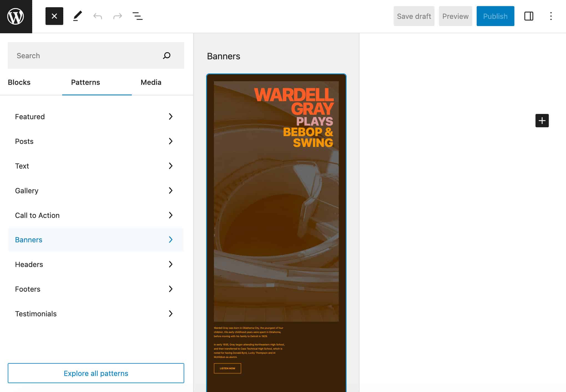
Task: Click the list view icon
Action: pos(137,16)
